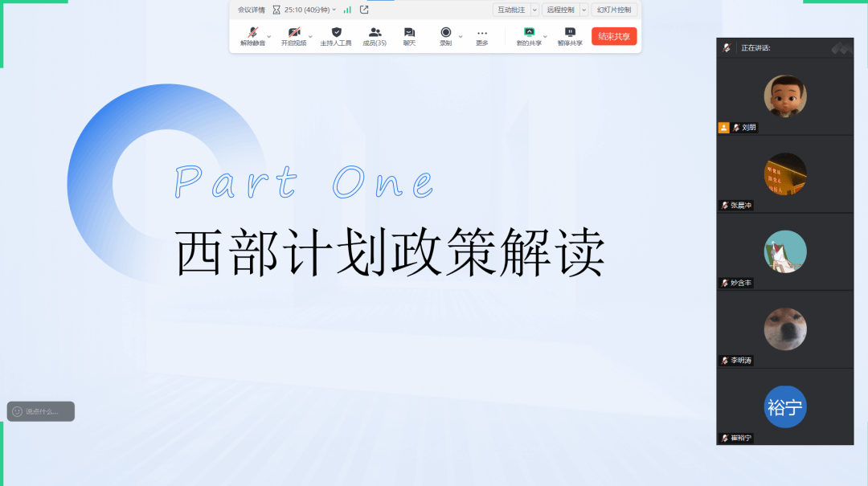Click the pop-out share arrow icon
This screenshot has height=486, width=868.
[x=364, y=10]
